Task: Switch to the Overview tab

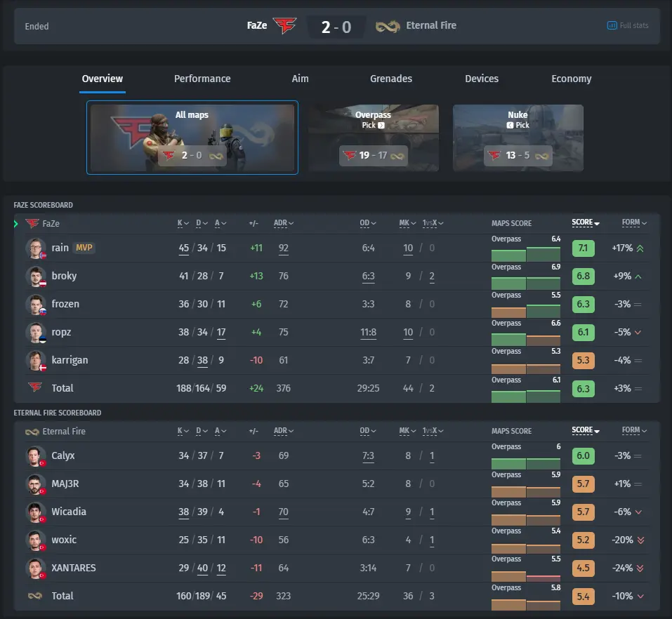Action: [x=103, y=79]
